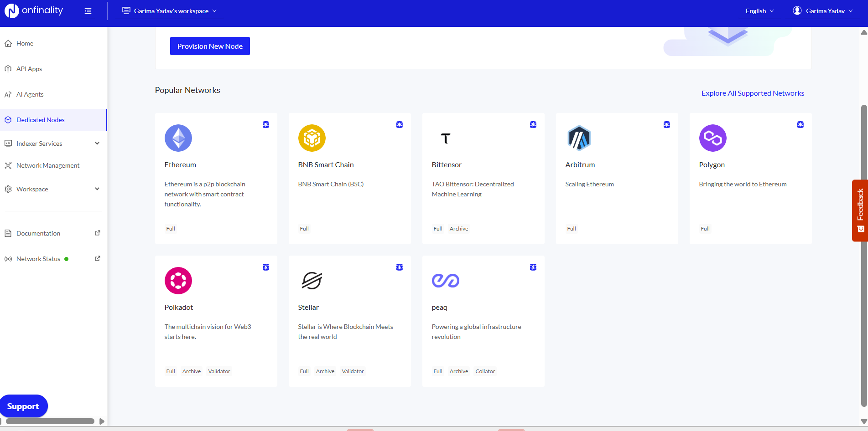Viewport: 868px width, 431px height.
Task: Click the user avatar icon
Action: tap(797, 10)
